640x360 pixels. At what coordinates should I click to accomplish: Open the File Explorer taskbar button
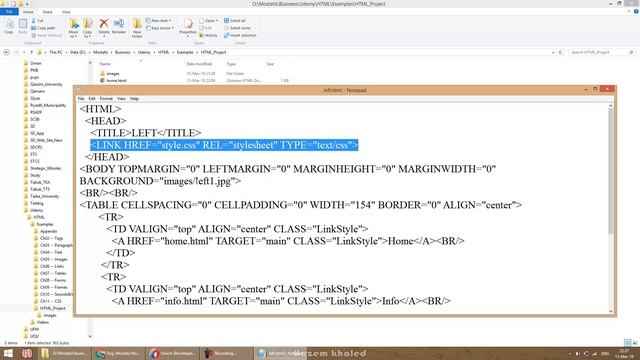coord(63,353)
